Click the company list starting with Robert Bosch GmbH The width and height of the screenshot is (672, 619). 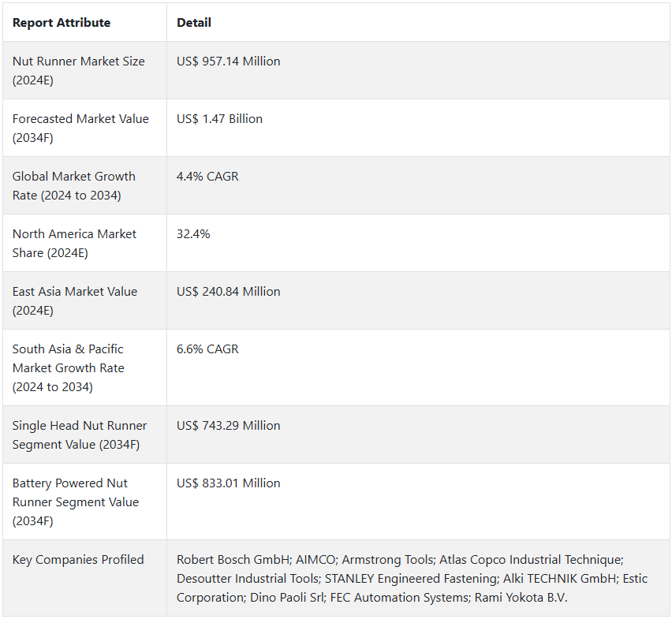412,579
